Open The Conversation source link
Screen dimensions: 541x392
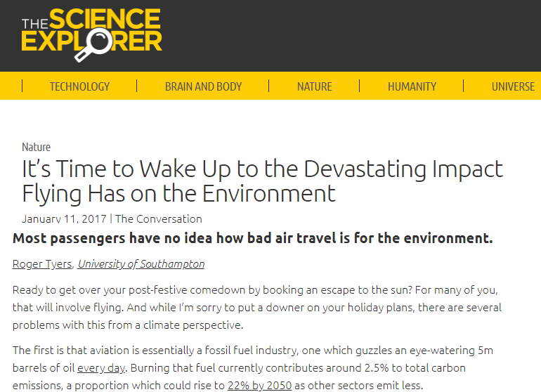click(158, 218)
